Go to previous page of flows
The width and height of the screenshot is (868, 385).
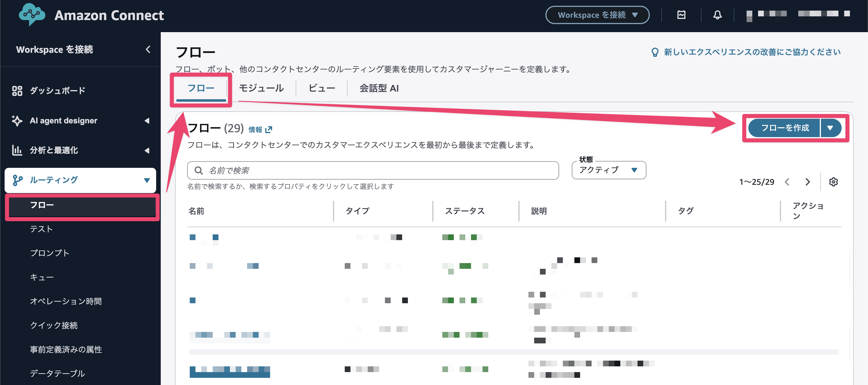click(x=787, y=182)
